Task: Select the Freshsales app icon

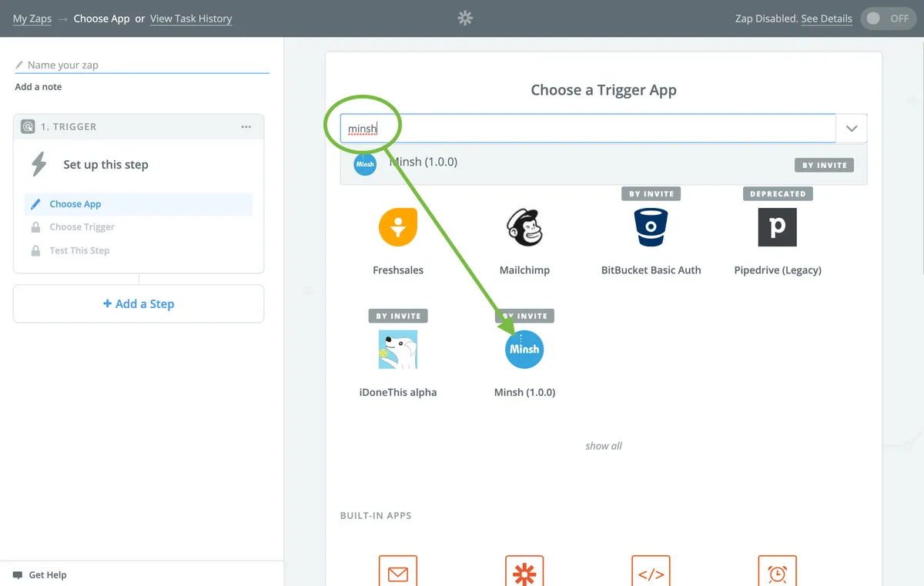Action: tap(398, 227)
